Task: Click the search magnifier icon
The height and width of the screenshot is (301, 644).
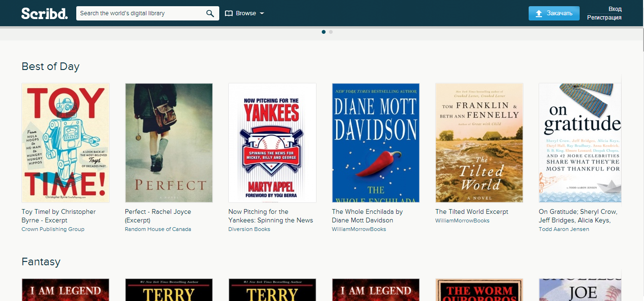Action: 210,13
